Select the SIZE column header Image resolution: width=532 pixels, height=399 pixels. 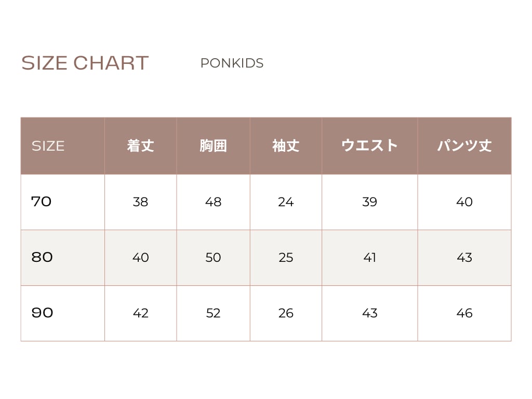48,146
